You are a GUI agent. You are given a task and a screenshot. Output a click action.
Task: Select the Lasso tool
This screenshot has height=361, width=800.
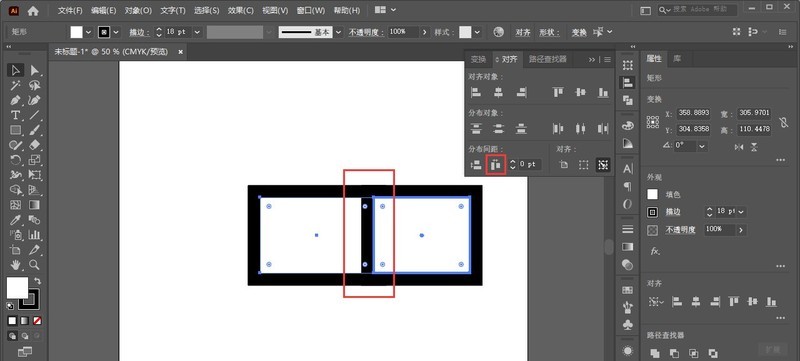coord(35,85)
